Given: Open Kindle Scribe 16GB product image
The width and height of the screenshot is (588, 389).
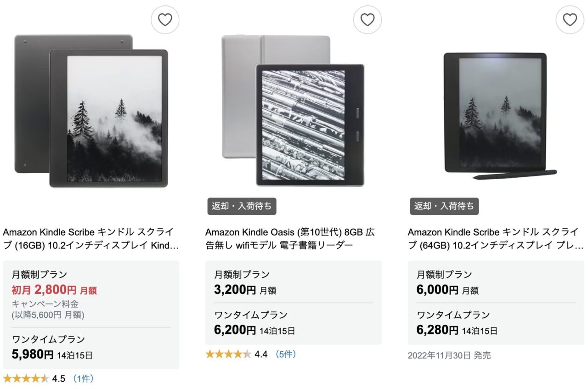Looking at the screenshot, I should pyautogui.click(x=91, y=111).
